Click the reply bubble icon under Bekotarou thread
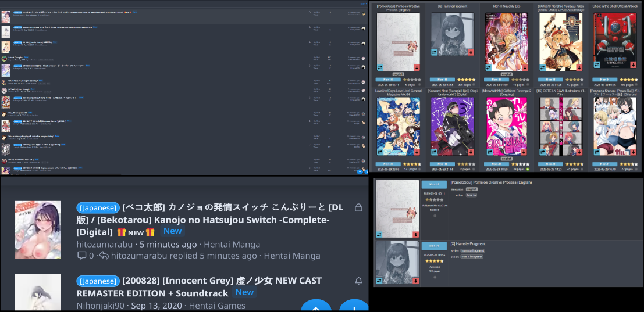This screenshot has height=312, width=644. [82, 256]
